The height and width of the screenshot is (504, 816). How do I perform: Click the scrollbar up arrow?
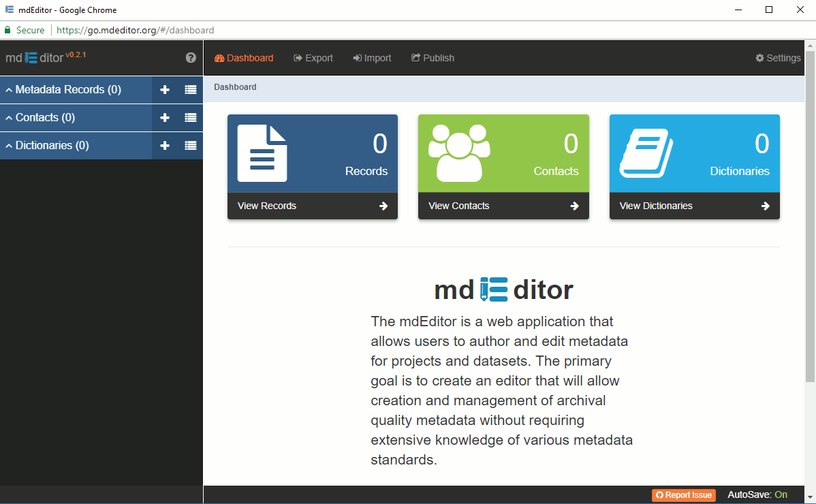[811, 46]
